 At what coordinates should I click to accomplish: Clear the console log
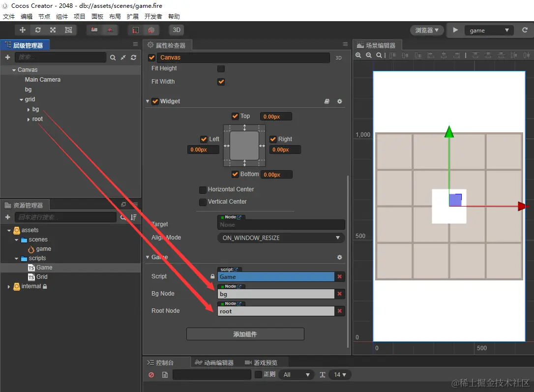pos(151,375)
